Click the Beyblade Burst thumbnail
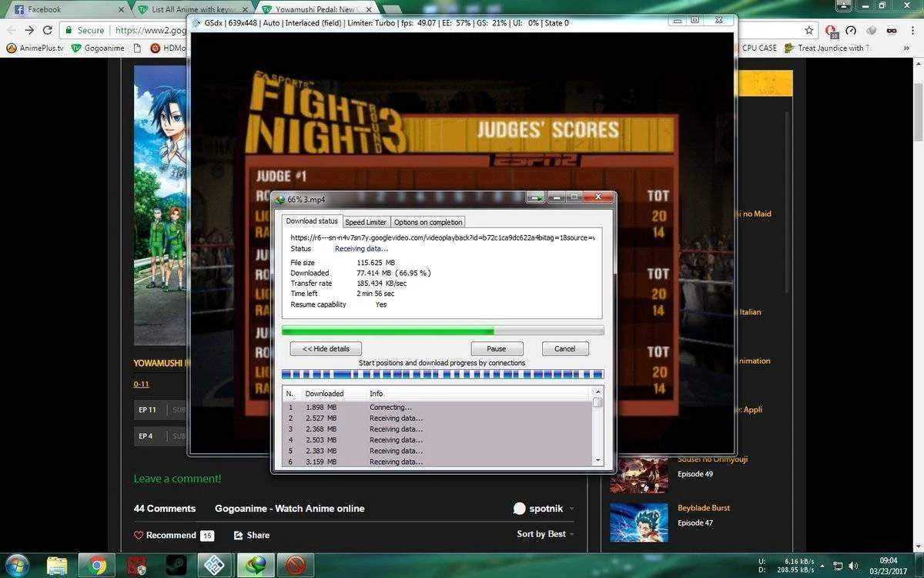Screen dimensions: 924x578 click(639, 523)
